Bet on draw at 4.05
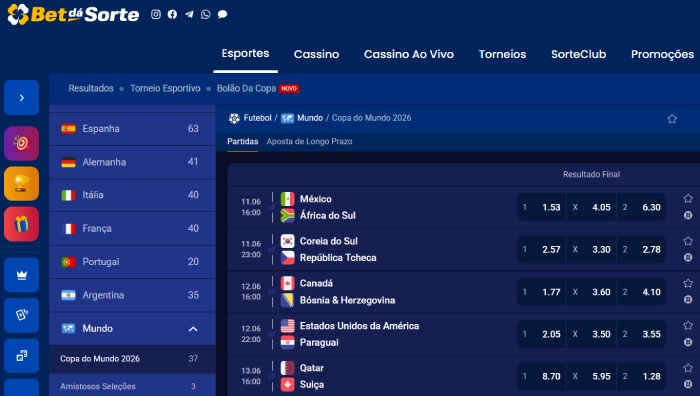Image resolution: width=700 pixels, height=396 pixels. pyautogui.click(x=592, y=207)
